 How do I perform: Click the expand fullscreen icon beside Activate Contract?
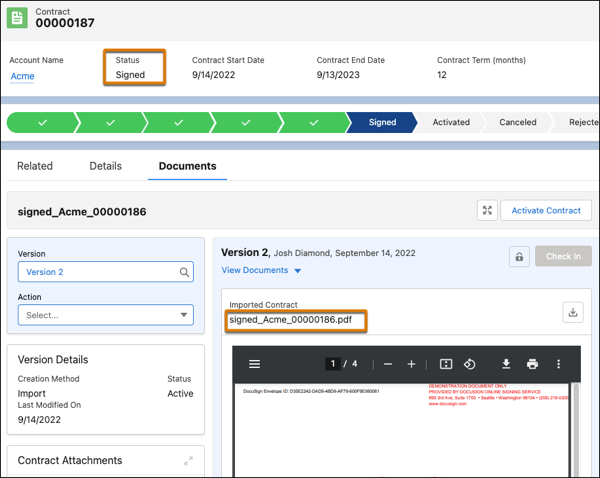click(x=487, y=210)
